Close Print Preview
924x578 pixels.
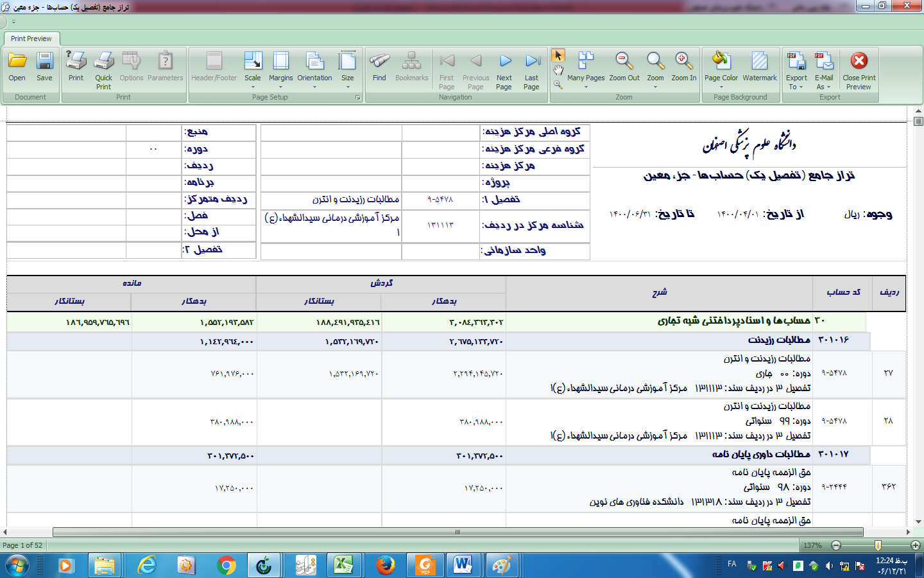859,70
